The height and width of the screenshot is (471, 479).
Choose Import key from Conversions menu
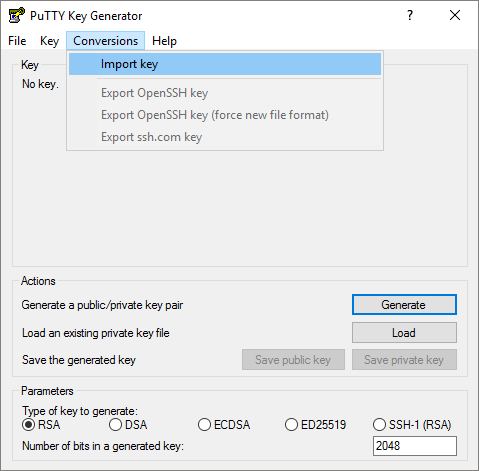225,64
